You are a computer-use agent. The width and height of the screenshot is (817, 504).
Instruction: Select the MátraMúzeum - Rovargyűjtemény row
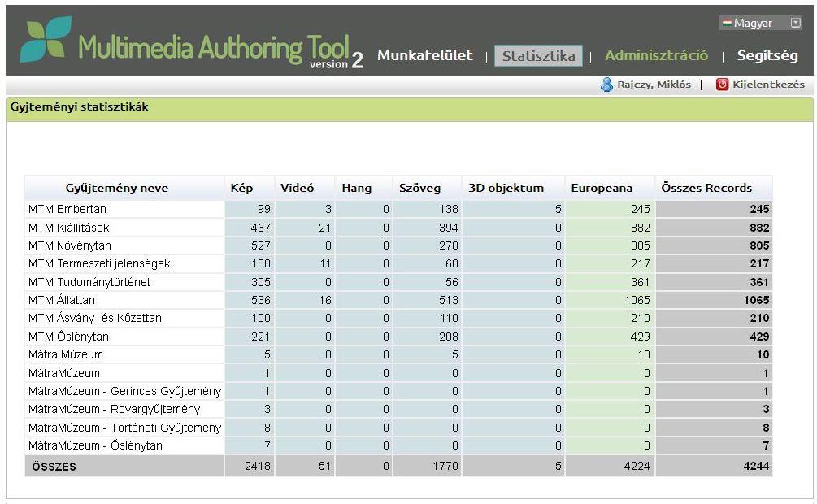114,409
